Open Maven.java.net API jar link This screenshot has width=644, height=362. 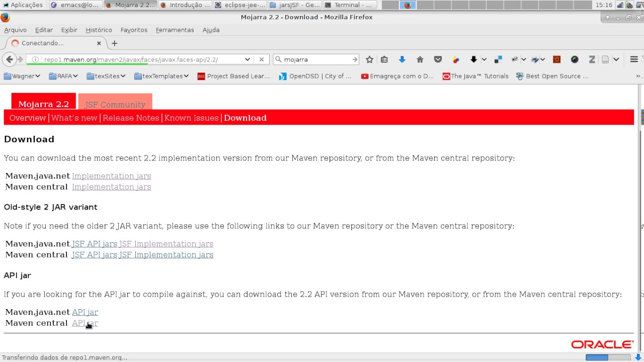click(85, 312)
